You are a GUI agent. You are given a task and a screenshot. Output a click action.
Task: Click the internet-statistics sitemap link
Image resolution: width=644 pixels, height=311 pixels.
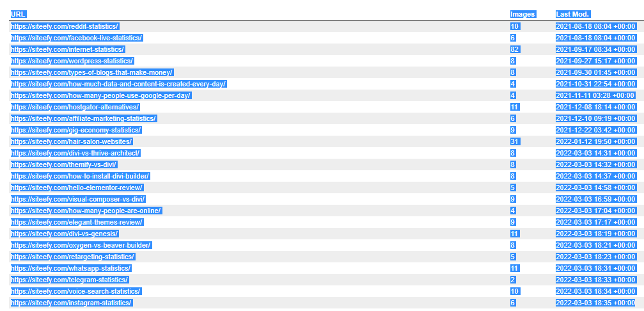pos(67,49)
